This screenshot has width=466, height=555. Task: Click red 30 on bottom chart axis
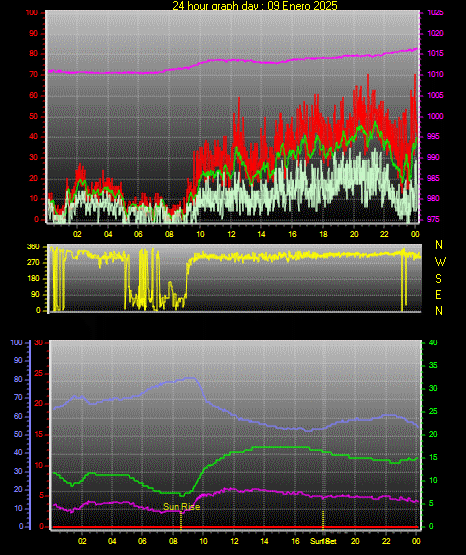click(x=39, y=343)
